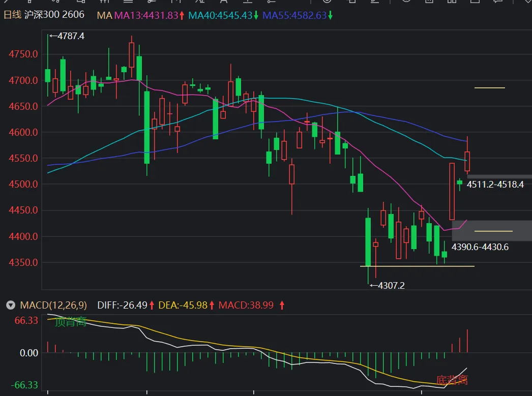Click the tallest red MACD histogram bar
Image resolution: width=532 pixels, height=396 pixels.
pyautogui.click(x=467, y=341)
